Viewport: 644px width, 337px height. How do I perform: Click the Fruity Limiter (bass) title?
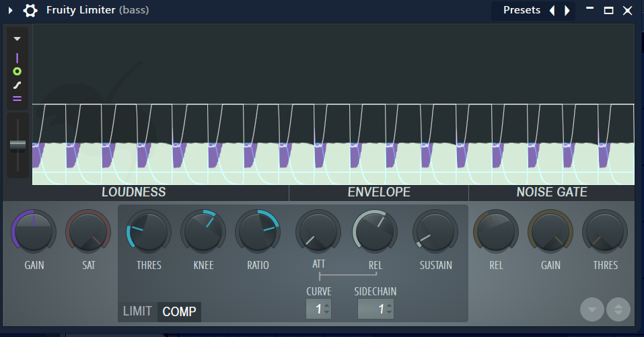tap(98, 10)
